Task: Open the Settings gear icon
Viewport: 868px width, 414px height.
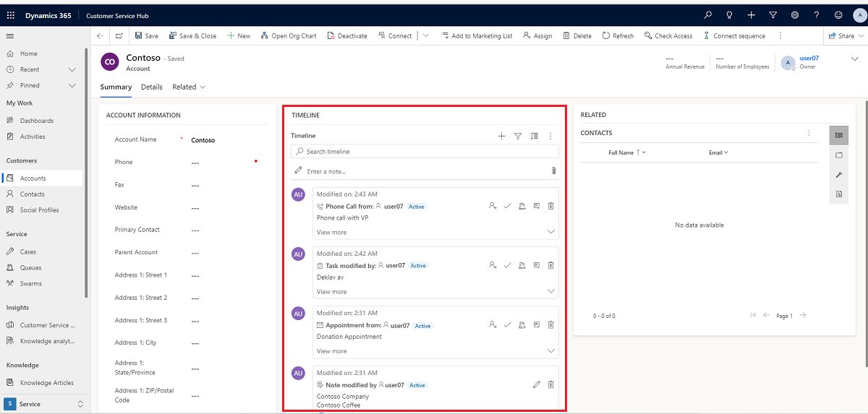Action: [x=795, y=15]
